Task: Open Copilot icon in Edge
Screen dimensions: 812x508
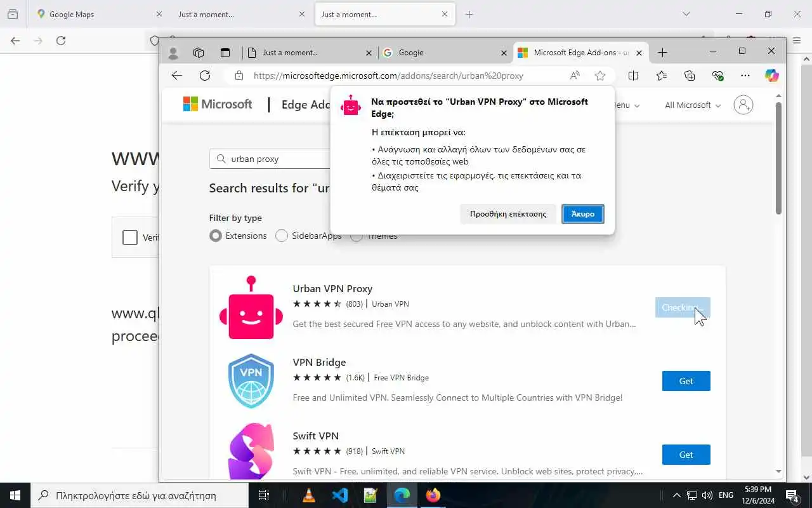Action: (x=771, y=76)
